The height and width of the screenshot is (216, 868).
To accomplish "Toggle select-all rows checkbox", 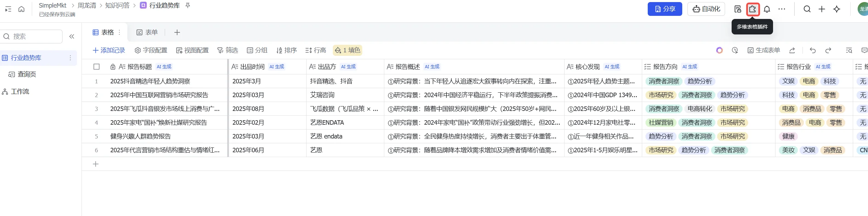I will (x=97, y=67).
